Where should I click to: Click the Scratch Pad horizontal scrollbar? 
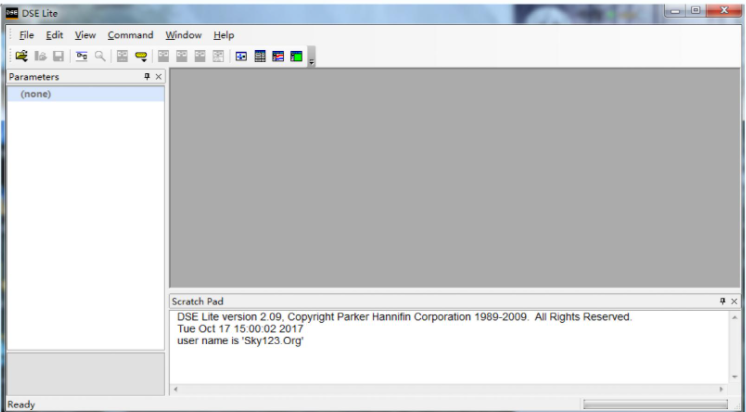[448, 388]
